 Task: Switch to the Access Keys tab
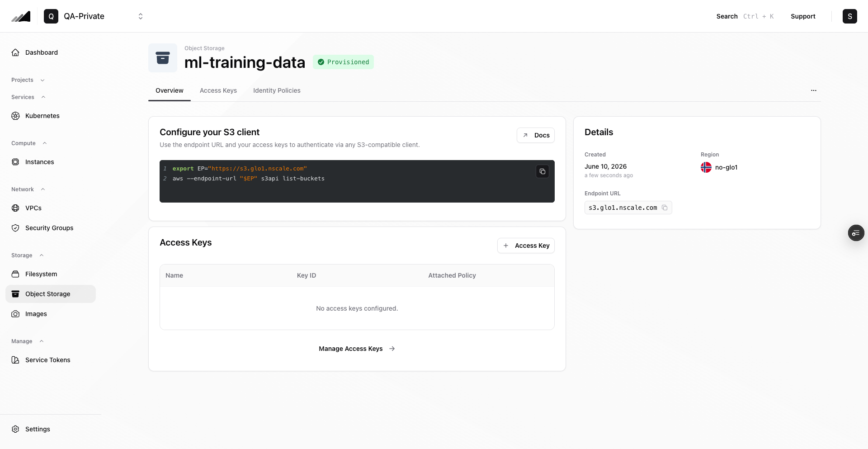[218, 90]
